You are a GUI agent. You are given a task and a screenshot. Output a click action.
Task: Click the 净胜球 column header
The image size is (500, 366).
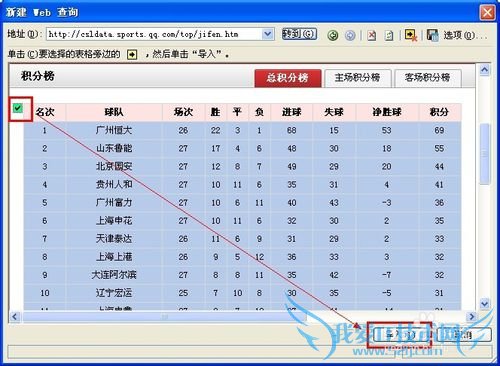pos(387,112)
